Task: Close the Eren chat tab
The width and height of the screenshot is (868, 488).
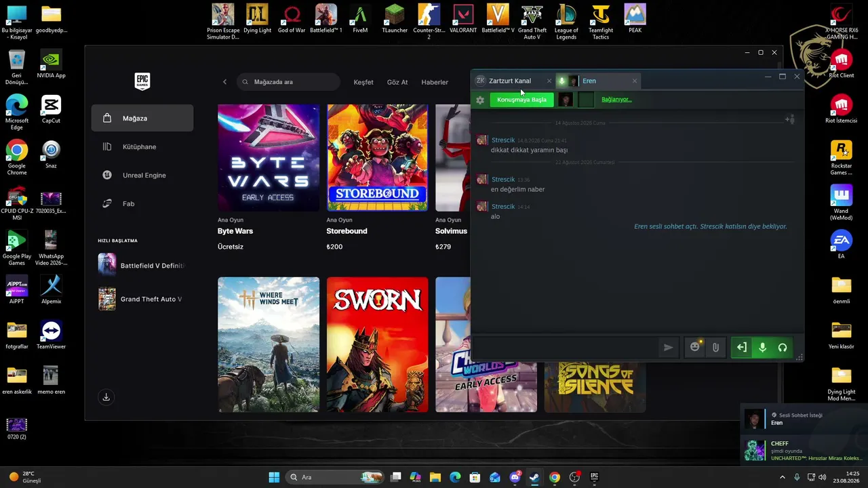Action: point(635,81)
